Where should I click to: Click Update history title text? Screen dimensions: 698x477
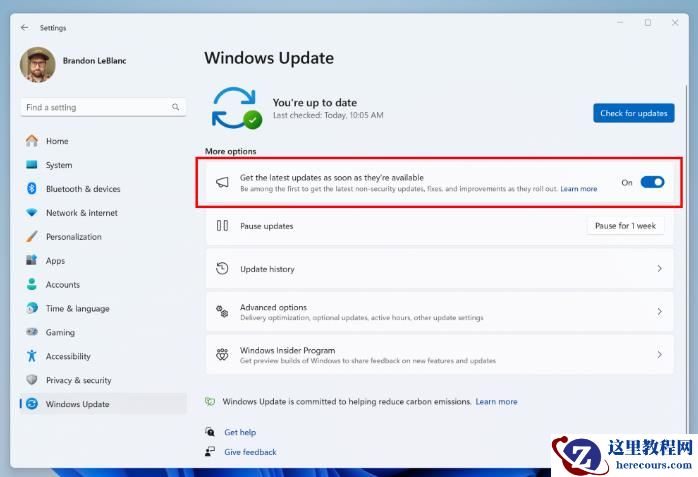pyautogui.click(x=267, y=269)
